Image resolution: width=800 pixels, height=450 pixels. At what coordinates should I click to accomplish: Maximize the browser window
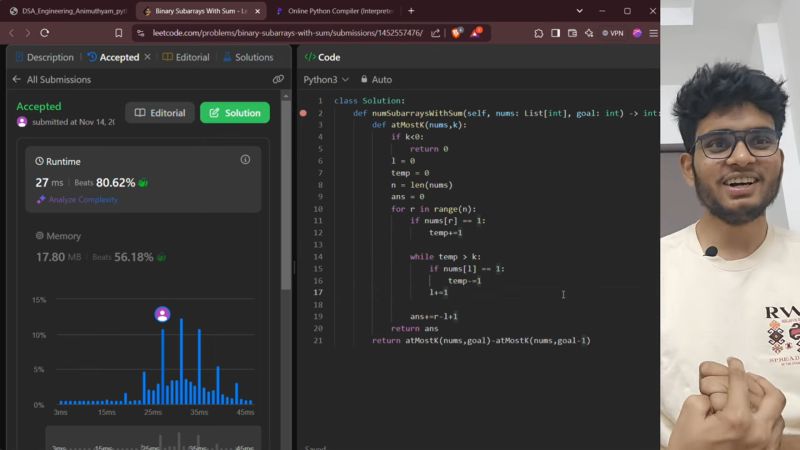click(628, 11)
